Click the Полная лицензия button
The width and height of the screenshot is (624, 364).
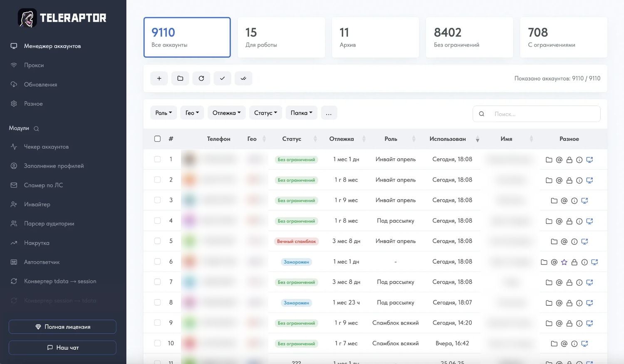(62, 327)
